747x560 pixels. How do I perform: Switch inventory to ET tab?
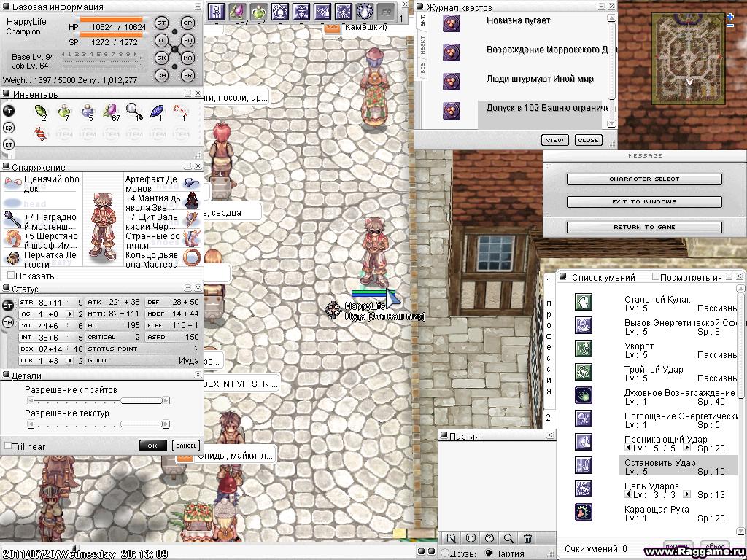point(9,144)
